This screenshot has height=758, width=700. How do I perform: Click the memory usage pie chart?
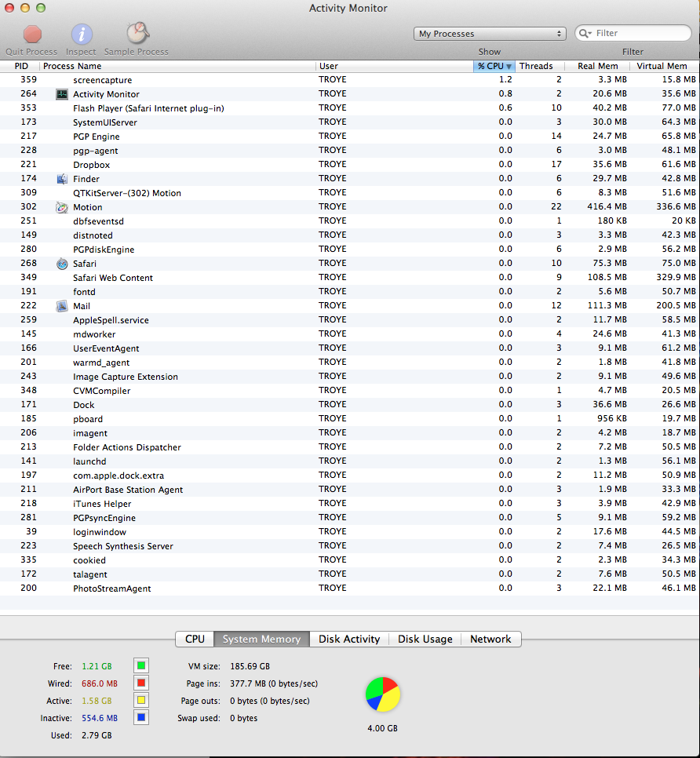[x=383, y=694]
